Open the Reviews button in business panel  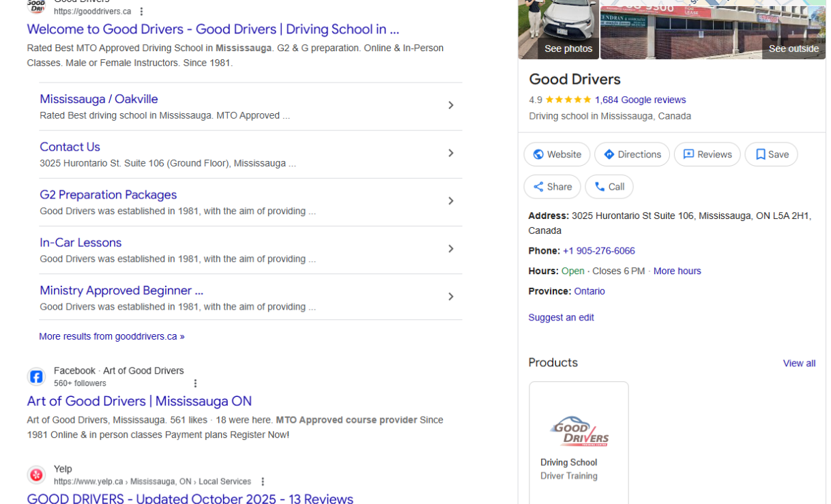(x=707, y=154)
